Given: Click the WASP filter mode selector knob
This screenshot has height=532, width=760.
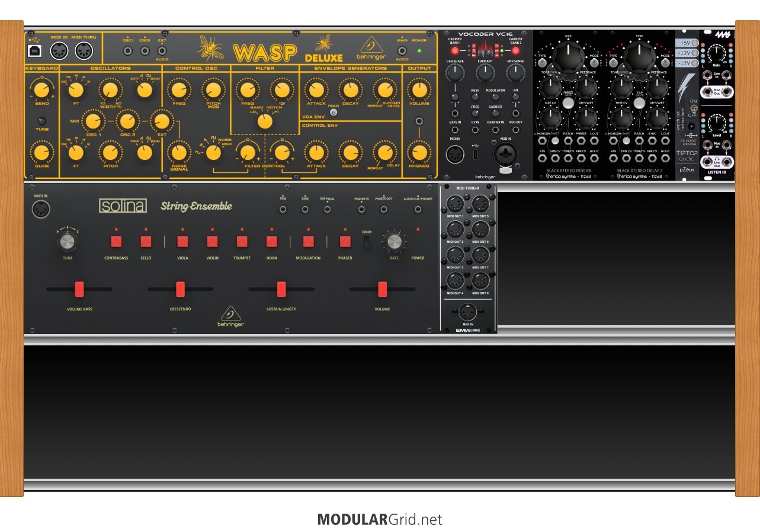Looking at the screenshot, I should [x=265, y=121].
